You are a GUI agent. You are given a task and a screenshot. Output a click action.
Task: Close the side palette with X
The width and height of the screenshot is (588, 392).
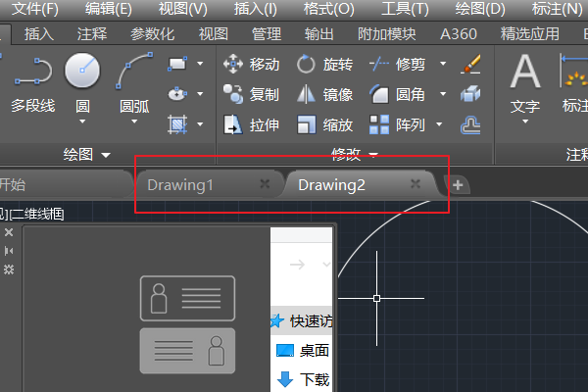[x=9, y=232]
